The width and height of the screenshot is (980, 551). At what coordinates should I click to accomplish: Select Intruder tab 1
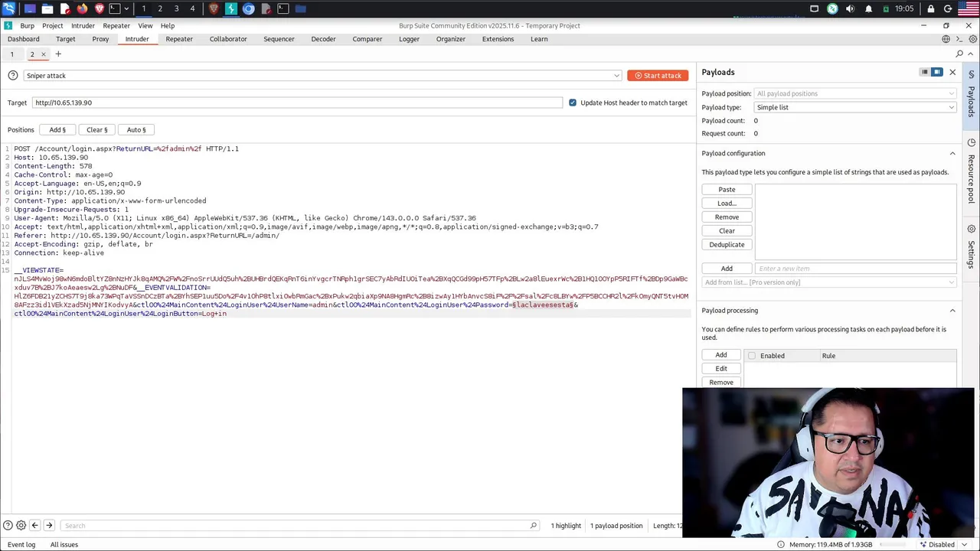point(11,54)
